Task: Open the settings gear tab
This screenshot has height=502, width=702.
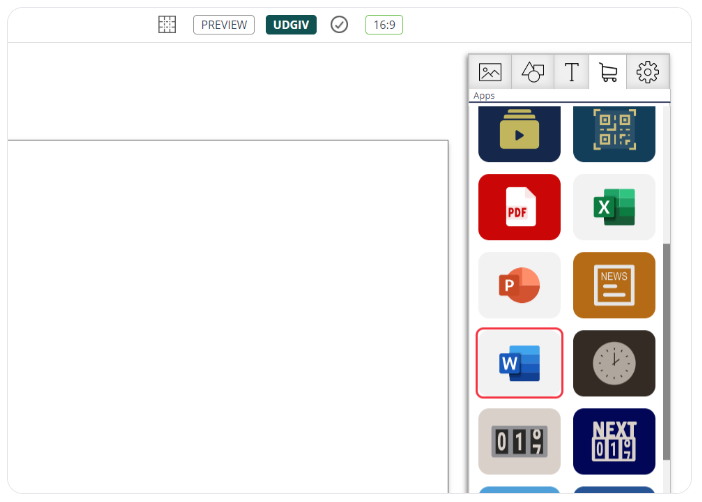Action: tap(648, 72)
